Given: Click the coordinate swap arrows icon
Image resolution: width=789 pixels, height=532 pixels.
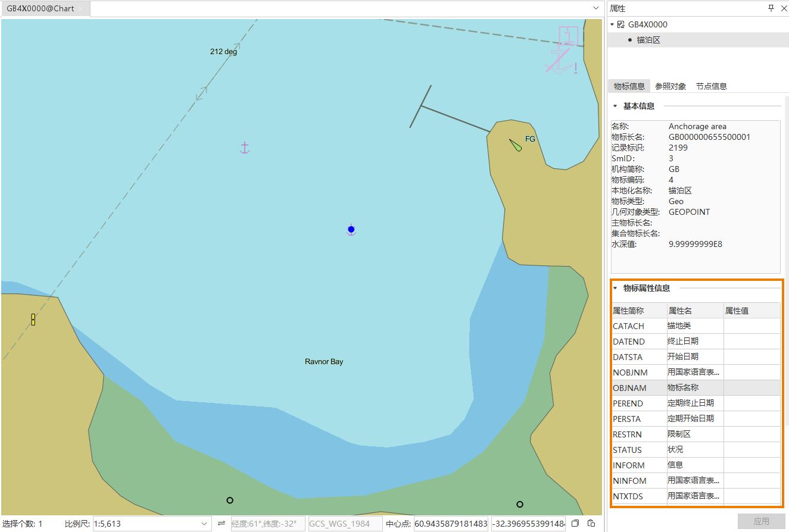Looking at the screenshot, I should pyautogui.click(x=222, y=523).
